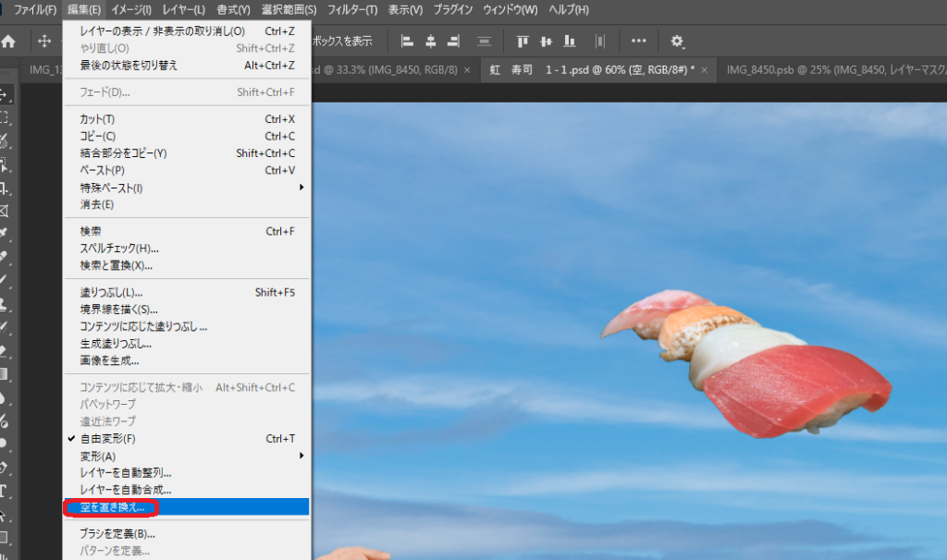Click the Move tool icon in options bar

pos(43,42)
